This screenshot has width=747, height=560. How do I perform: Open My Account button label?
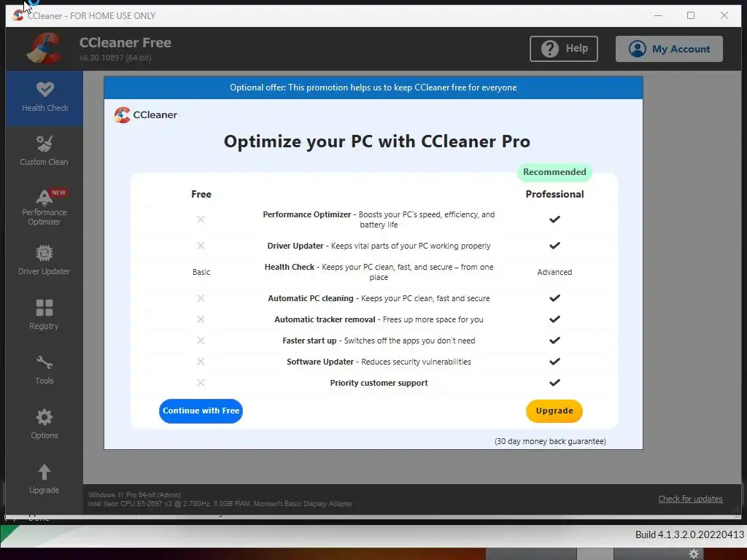coord(681,49)
